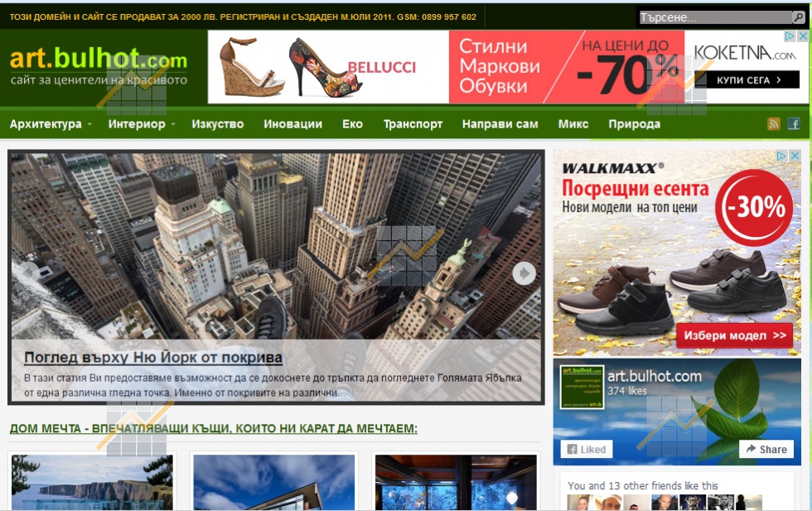This screenshot has width=812, height=511.
Task: Open the Природа section
Action: point(635,123)
